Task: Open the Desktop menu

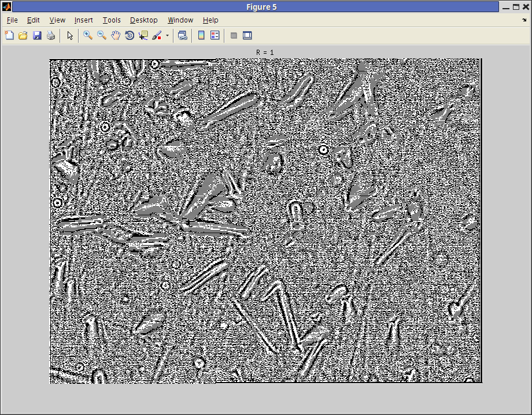Action: [143, 20]
